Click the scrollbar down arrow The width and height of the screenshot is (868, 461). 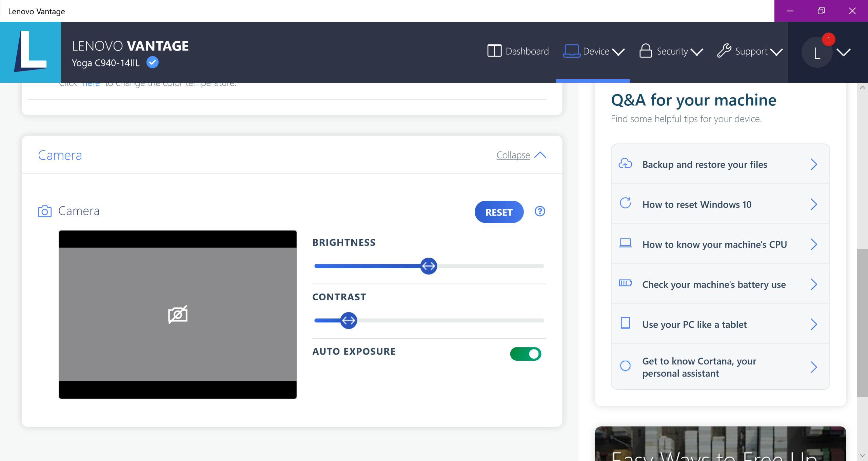tap(863, 456)
